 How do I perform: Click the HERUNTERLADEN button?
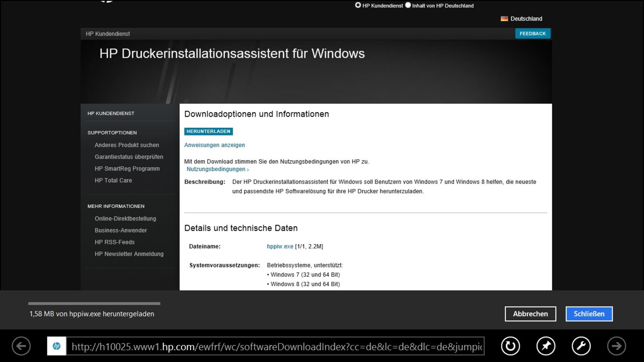tap(208, 131)
